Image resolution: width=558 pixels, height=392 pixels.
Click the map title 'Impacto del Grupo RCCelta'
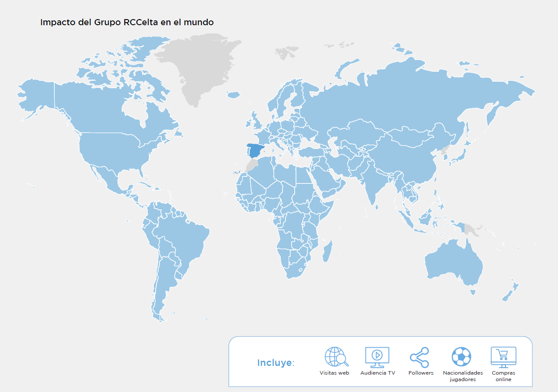tap(127, 22)
